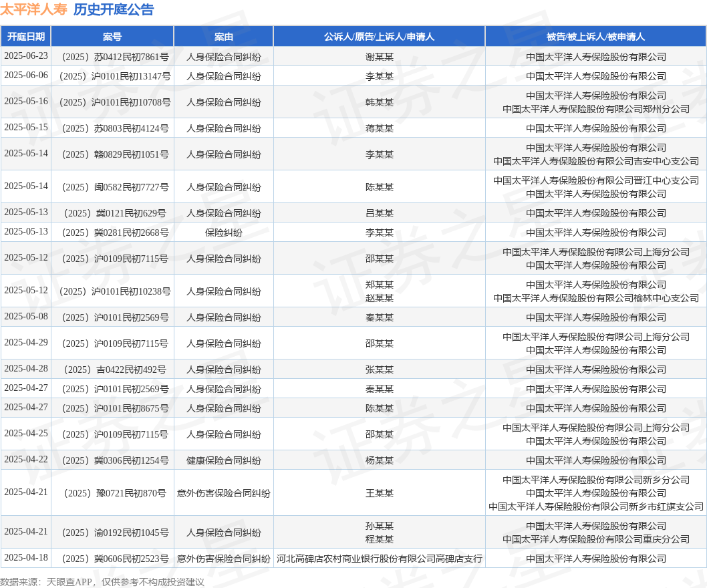Click date cell 2025-04-25
The height and width of the screenshot is (588, 707).
[x=25, y=434]
